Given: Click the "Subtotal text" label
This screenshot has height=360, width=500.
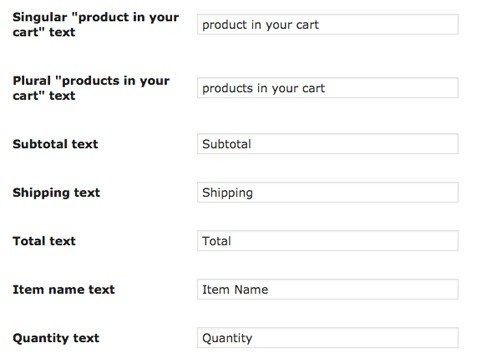Looking at the screenshot, I should pyautogui.click(x=55, y=144).
